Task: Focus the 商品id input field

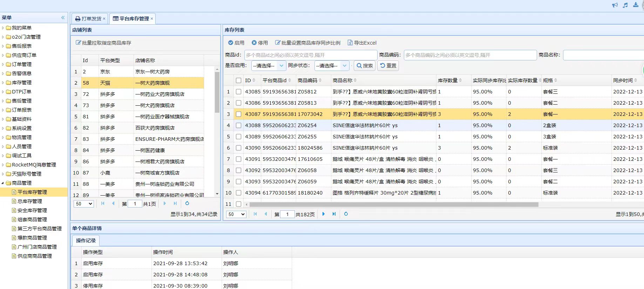Action: coord(311,55)
